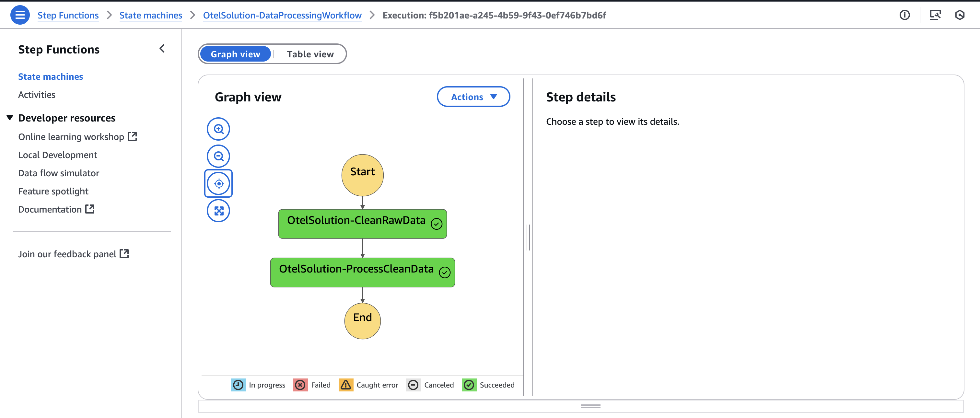Open the hamburger navigation menu
Image resolution: width=980 pixels, height=418 pixels.
pyautogui.click(x=20, y=15)
